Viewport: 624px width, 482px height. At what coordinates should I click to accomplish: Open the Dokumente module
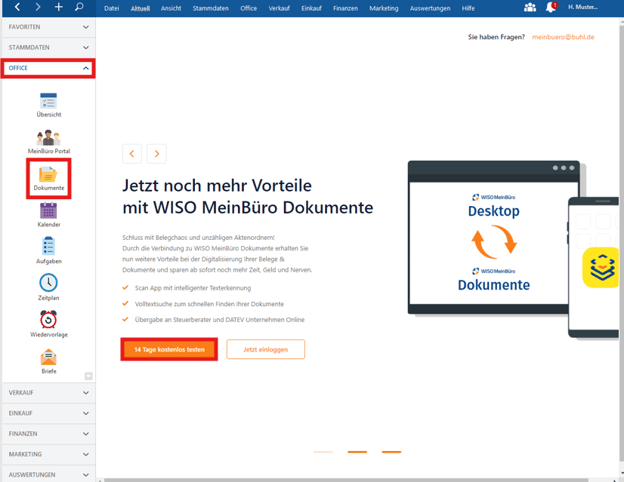tap(48, 176)
